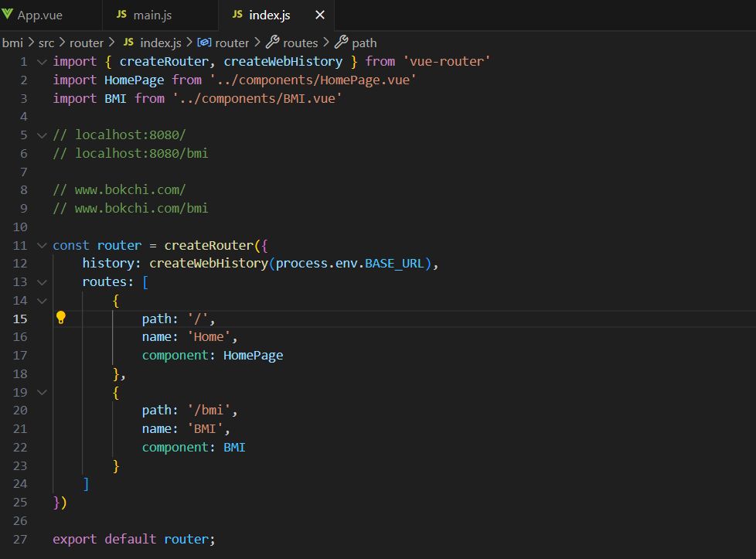Viewport: 756px width, 559px height.
Task: Click 'export default router' statement
Action: tap(134, 539)
